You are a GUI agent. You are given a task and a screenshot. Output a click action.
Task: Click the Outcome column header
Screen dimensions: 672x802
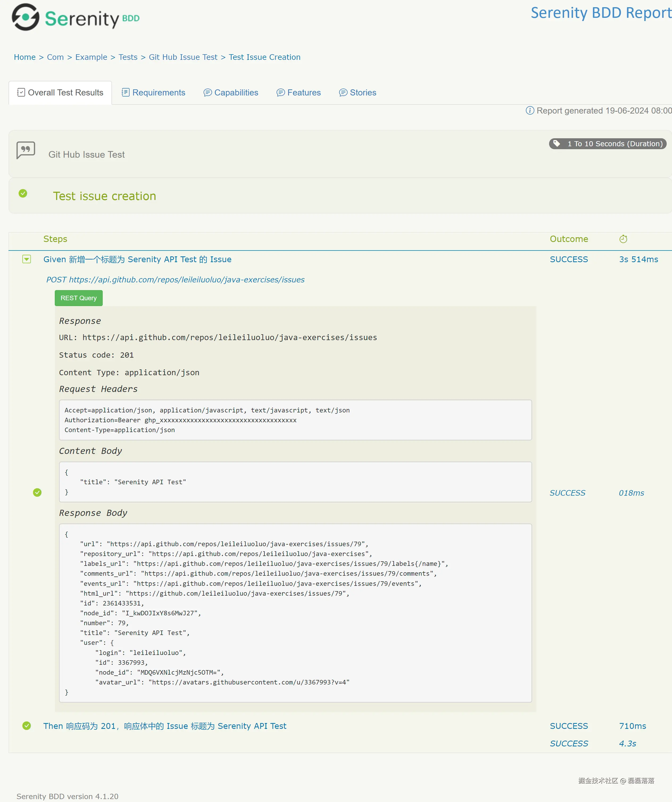(x=569, y=239)
